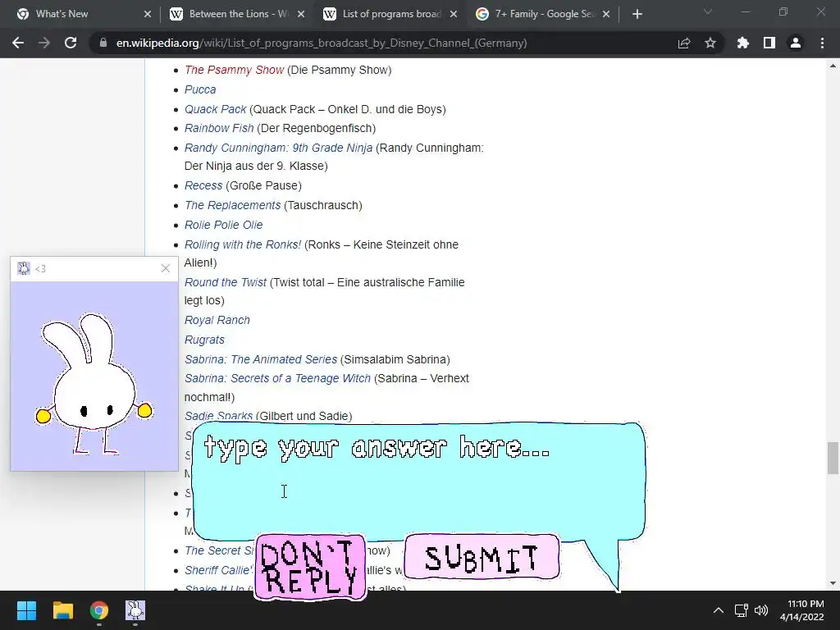Open the Royal Ranch link
This screenshot has width=840, height=630.
coord(217,320)
